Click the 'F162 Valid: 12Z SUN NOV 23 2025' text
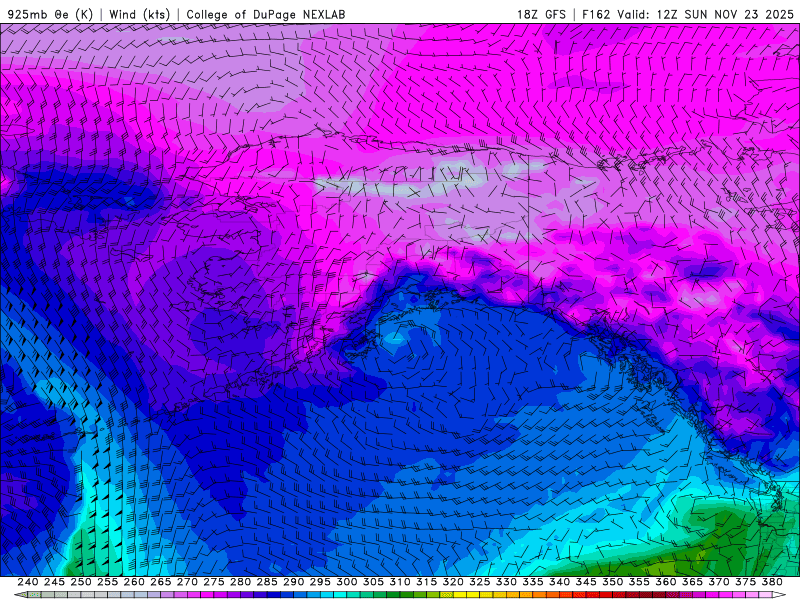 tap(688, 14)
